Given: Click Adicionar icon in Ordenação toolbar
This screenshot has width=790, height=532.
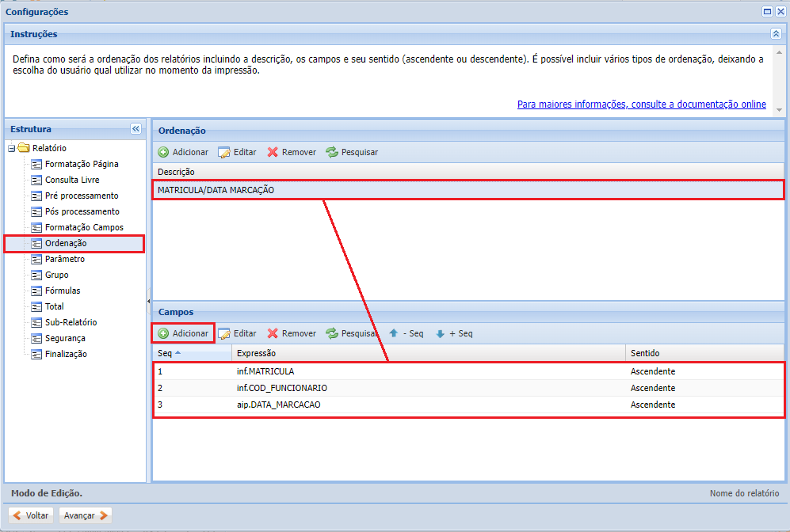Looking at the screenshot, I should (163, 152).
